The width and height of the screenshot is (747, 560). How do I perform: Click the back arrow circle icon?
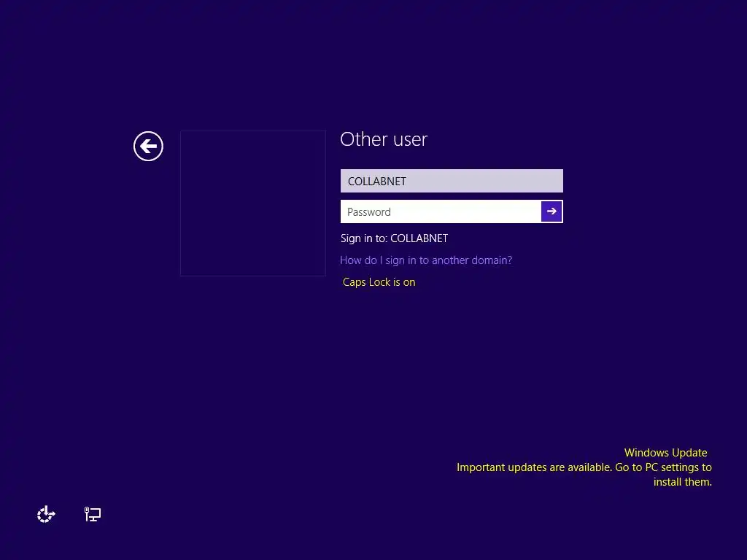pyautogui.click(x=148, y=146)
